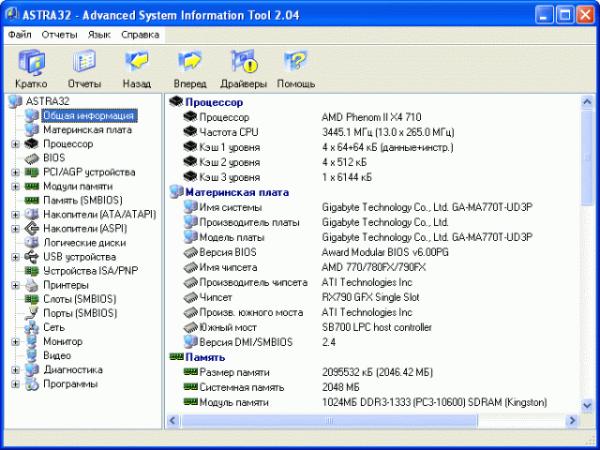
Task: Click the horizontal scrollbar right arrow
Action: (572, 421)
